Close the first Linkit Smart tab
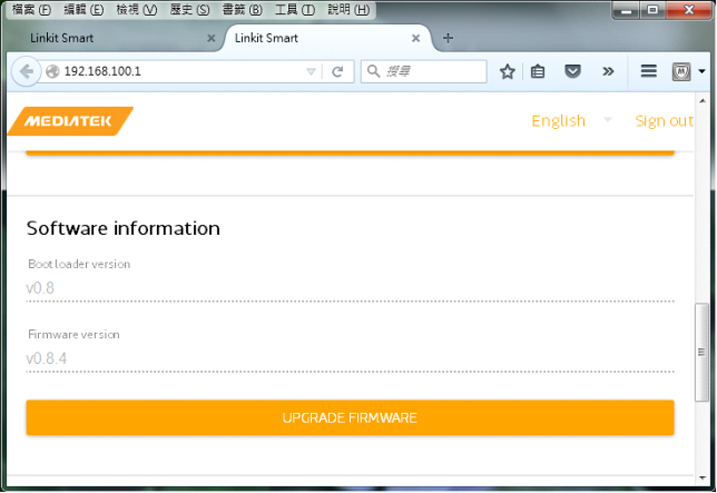Viewport: 717px width, 493px height. click(211, 38)
